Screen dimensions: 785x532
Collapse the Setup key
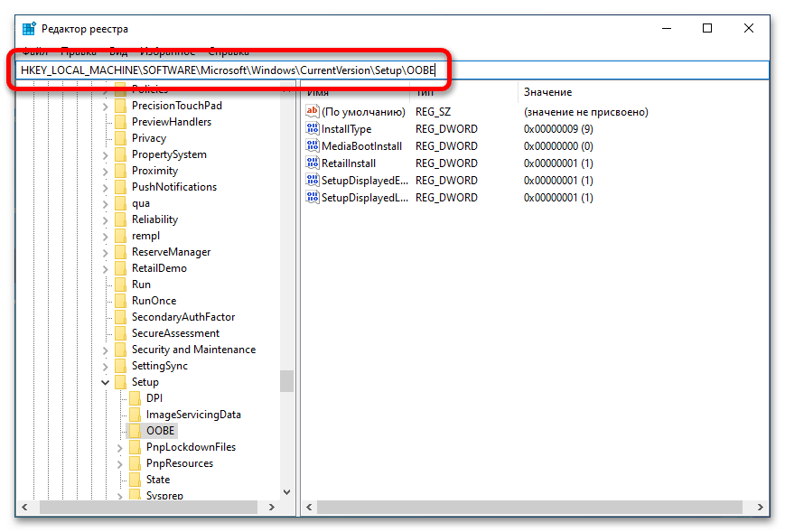click(x=105, y=382)
